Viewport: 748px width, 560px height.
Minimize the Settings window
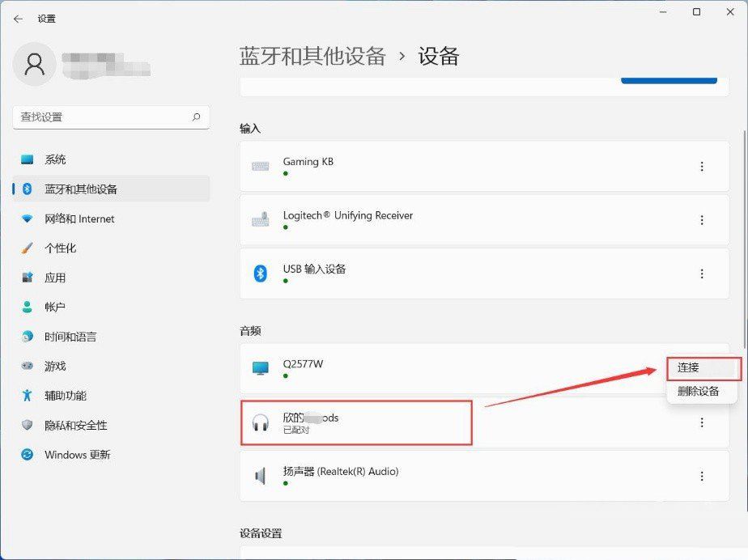(x=663, y=12)
